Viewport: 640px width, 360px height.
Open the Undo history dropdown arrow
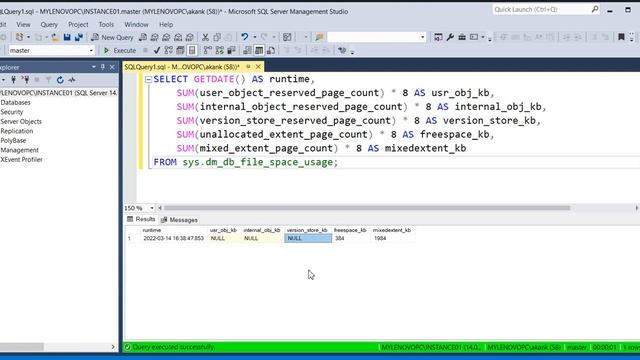pyautogui.click(x=255, y=37)
